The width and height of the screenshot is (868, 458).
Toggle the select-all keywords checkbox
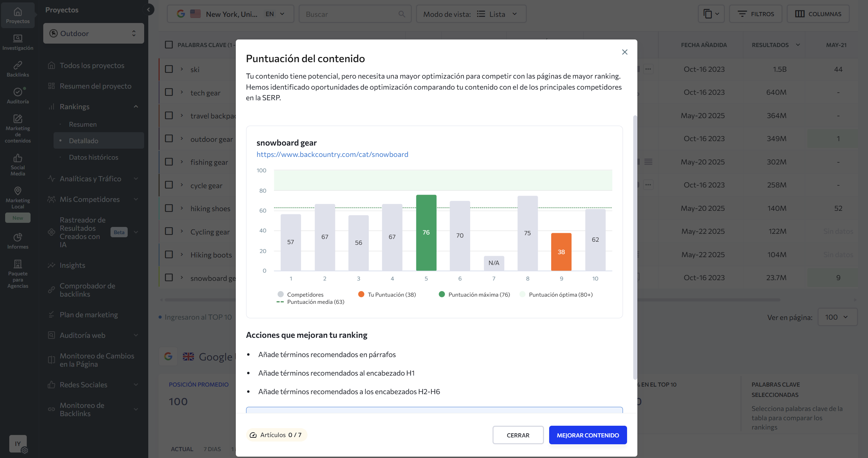click(x=169, y=45)
